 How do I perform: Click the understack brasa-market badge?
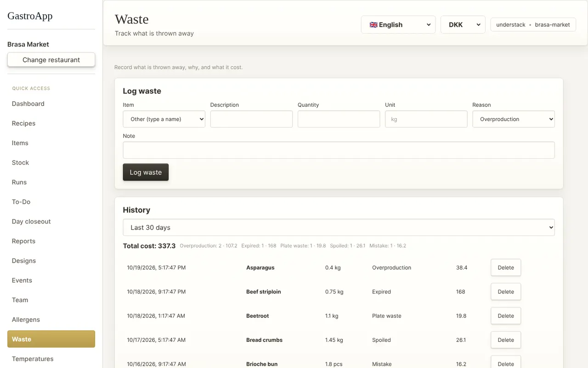coord(533,25)
